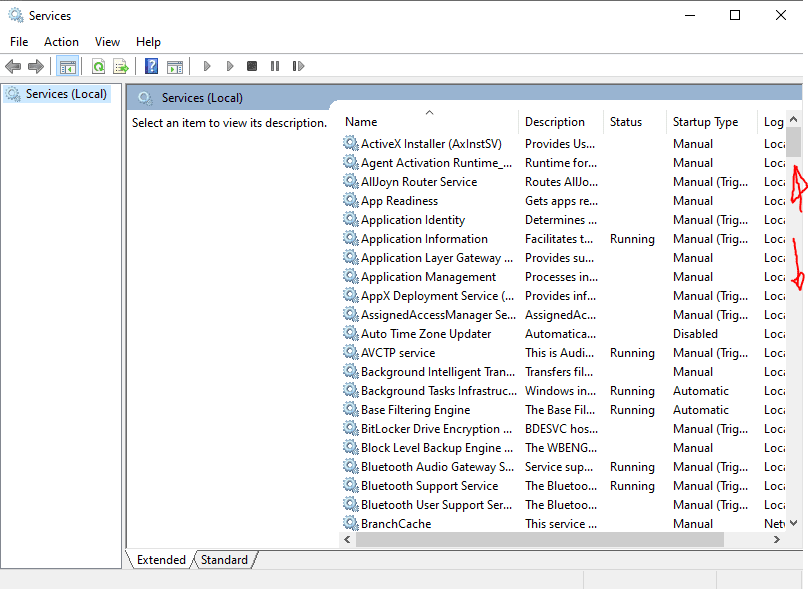
Task: Click the vertical scrollbar thumb
Action: 794,142
